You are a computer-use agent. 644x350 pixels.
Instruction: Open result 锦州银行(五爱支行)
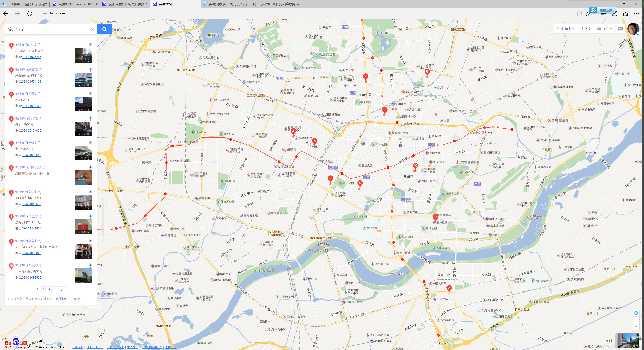[x=28, y=265]
